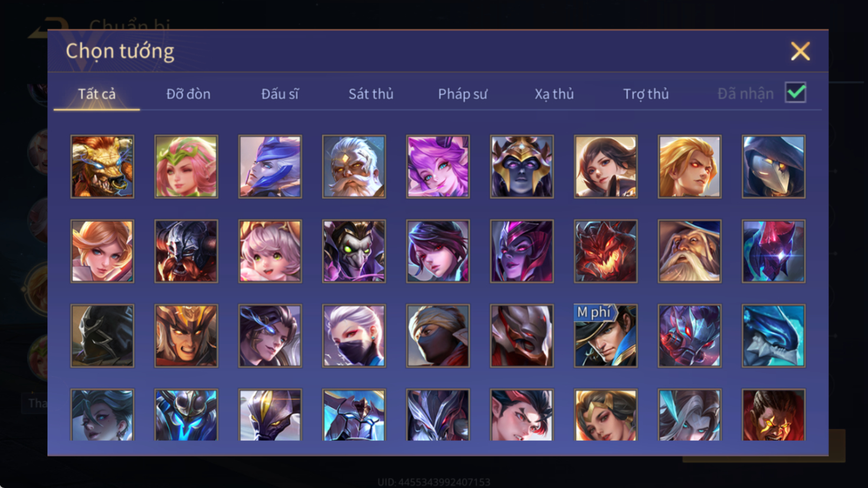Switch to 'Xạ thủ' tab
Image resolution: width=868 pixels, height=488 pixels.
coord(554,94)
